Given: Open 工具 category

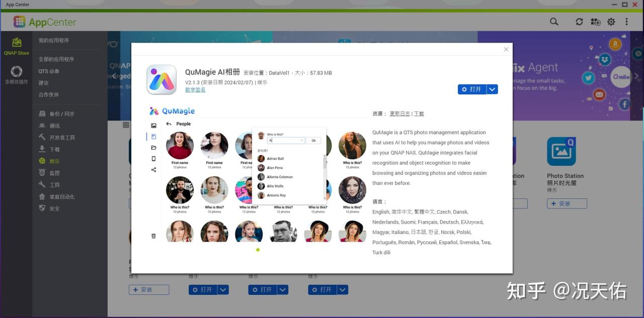Looking at the screenshot, I should [x=49, y=185].
